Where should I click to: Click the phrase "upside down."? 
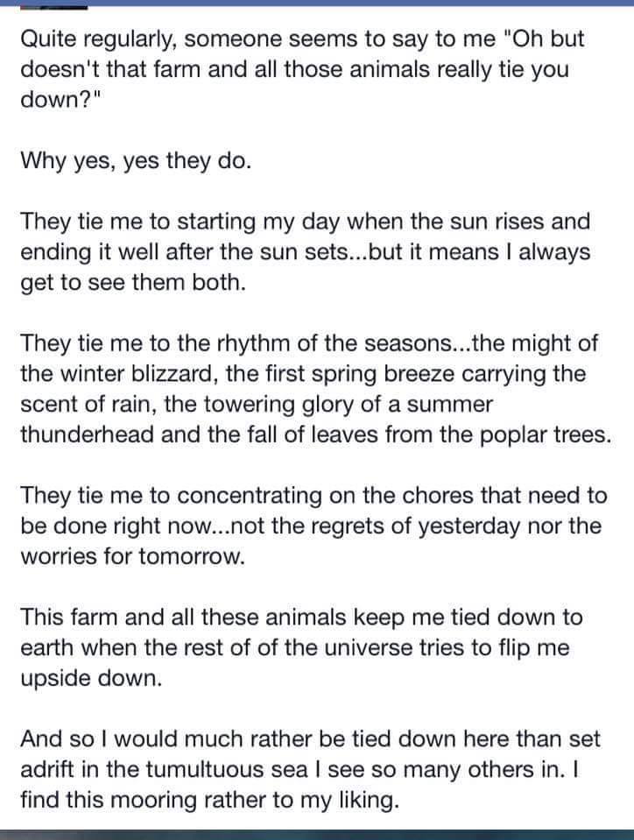[x=91, y=677]
